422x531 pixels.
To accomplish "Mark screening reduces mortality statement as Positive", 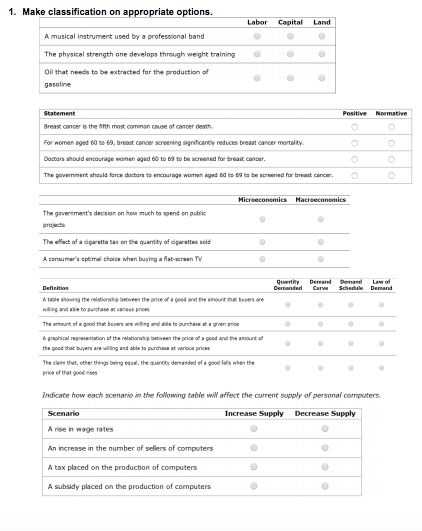I will 355,143.
